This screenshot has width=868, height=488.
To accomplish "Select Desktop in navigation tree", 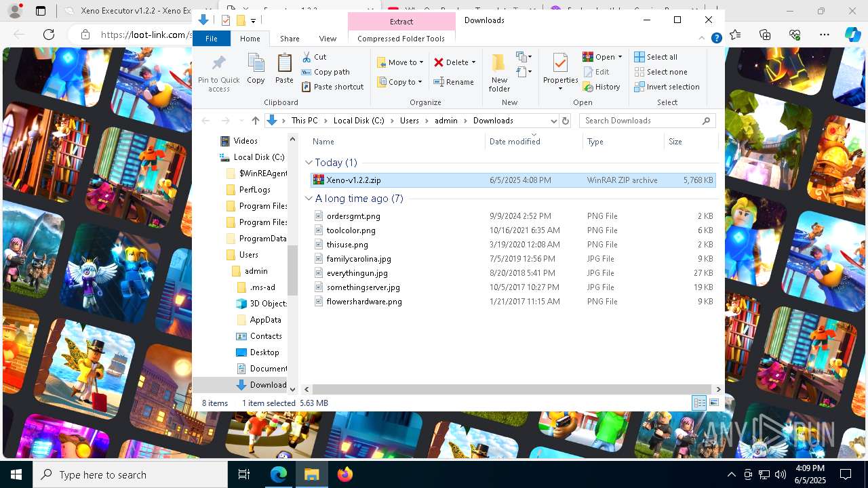I will [x=264, y=352].
